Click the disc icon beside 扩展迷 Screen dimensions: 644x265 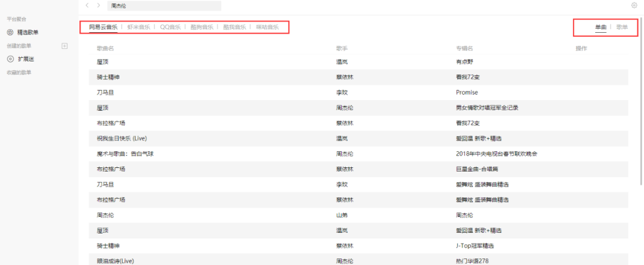10,59
